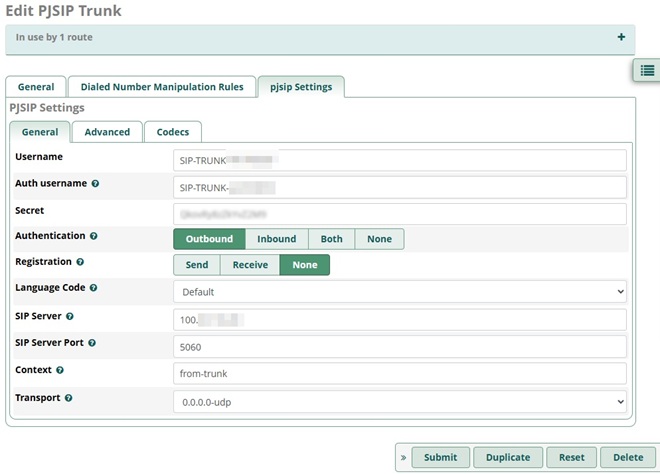Click the help icon beside Authentication label

(94, 236)
